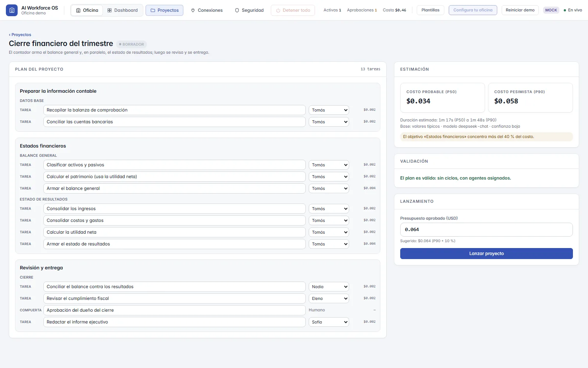Go to Conexiones
588x368 pixels.
pos(207,10)
